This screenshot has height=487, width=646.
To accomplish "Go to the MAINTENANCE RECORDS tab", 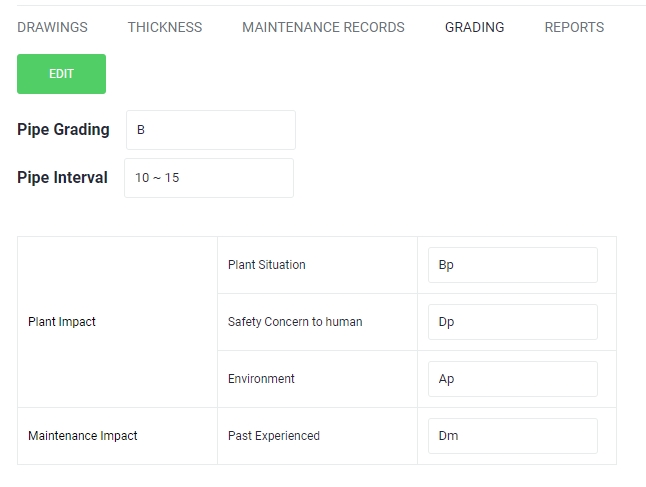I will pos(323,27).
